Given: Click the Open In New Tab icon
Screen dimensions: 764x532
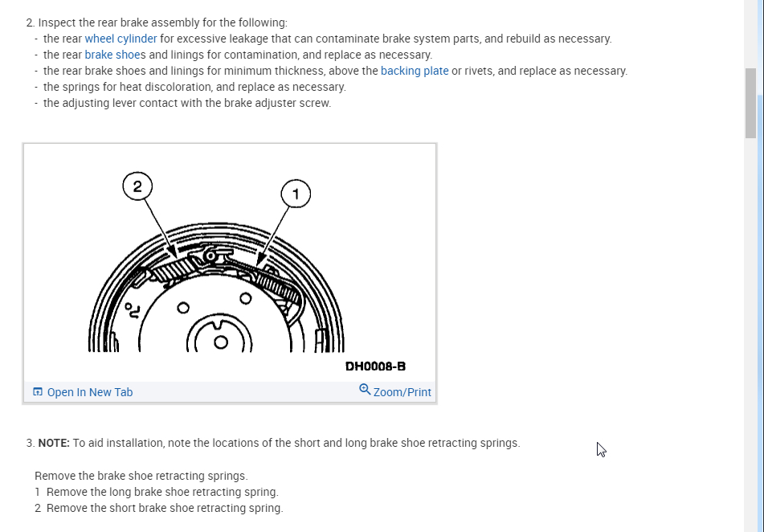Looking at the screenshot, I should (x=38, y=392).
